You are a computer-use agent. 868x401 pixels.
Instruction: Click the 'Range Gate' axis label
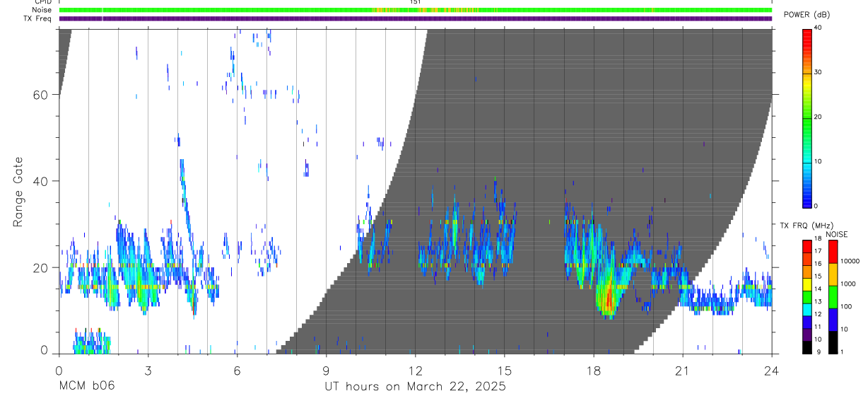(18, 192)
